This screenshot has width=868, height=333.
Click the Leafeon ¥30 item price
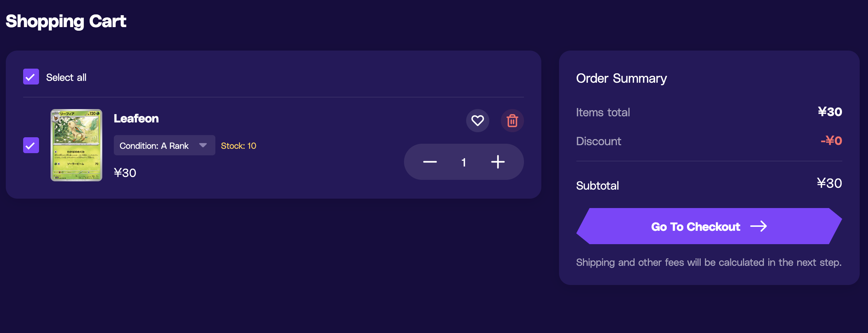coord(125,173)
